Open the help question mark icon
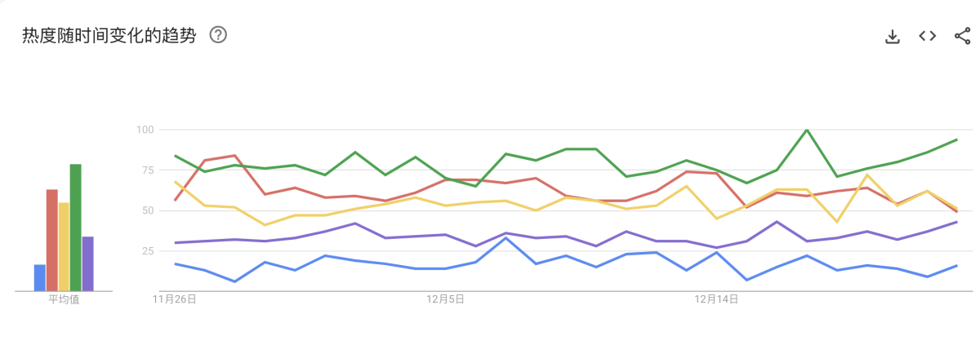This screenshot has width=980, height=345. click(218, 35)
